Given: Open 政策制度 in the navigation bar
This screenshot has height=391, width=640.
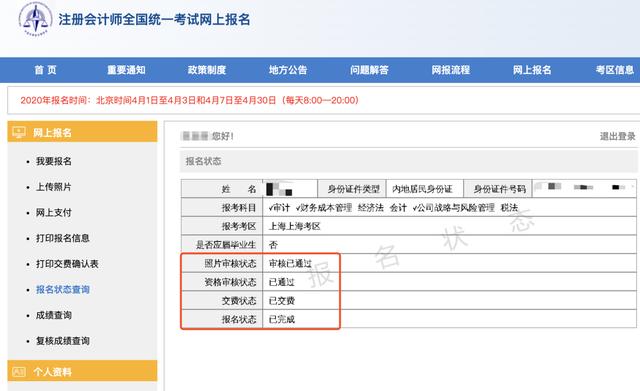Looking at the screenshot, I should [x=207, y=70].
